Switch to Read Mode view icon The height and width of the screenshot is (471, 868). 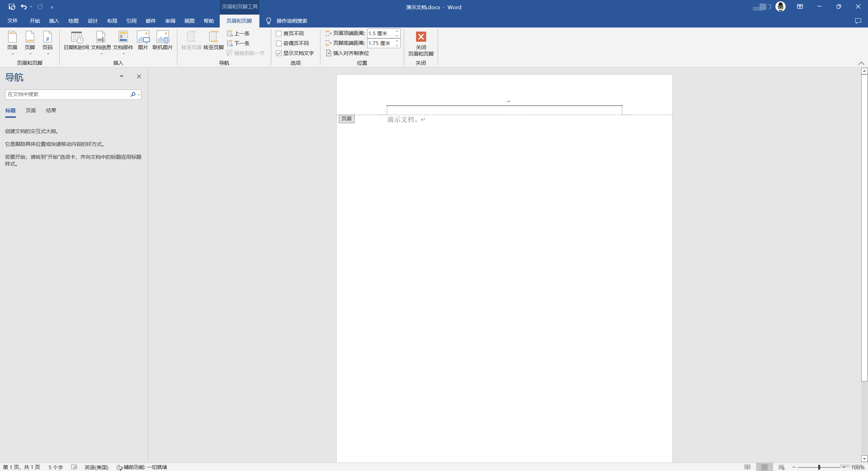747,467
